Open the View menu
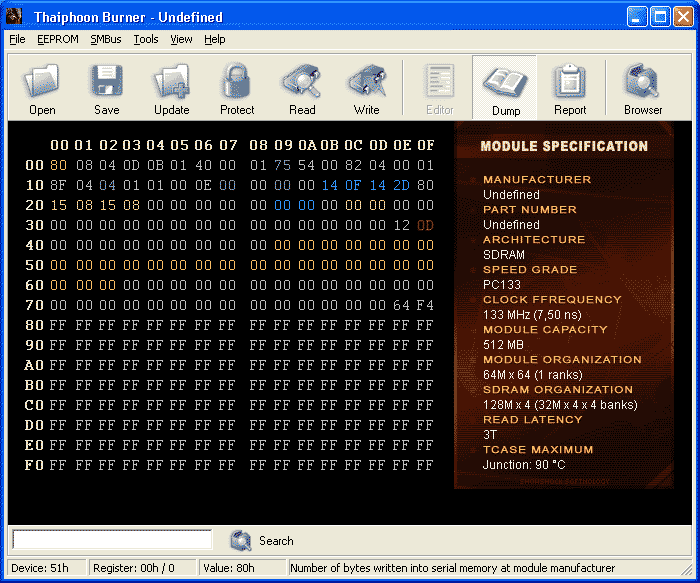Screen dimensions: 700x583 (x=181, y=39)
